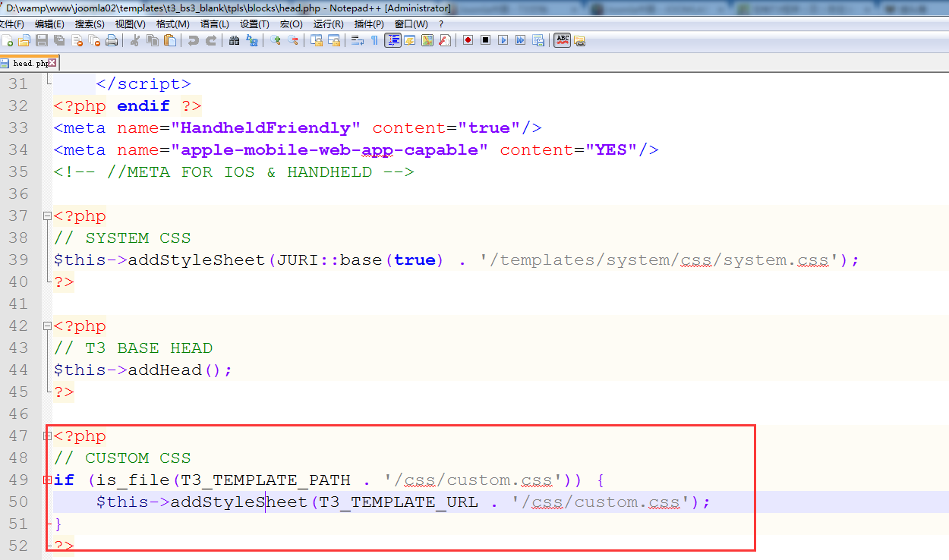Open the 插件(P) menu

tap(369, 24)
